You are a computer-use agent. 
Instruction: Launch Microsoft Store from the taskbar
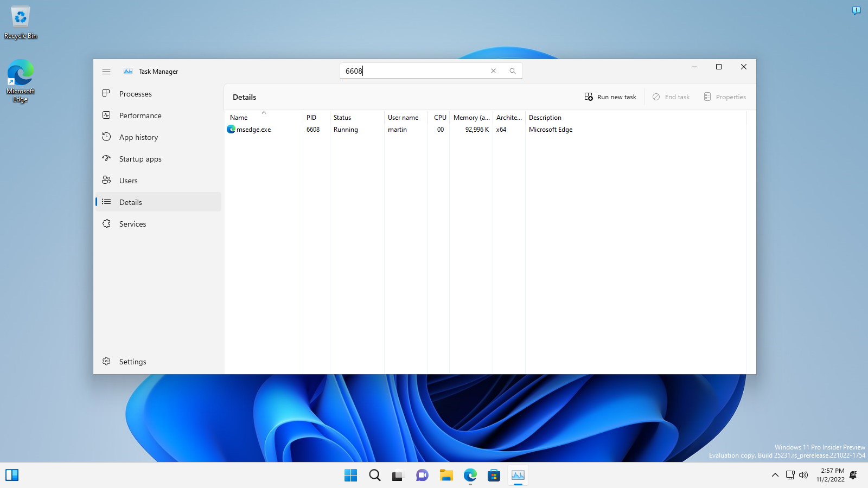tap(493, 475)
